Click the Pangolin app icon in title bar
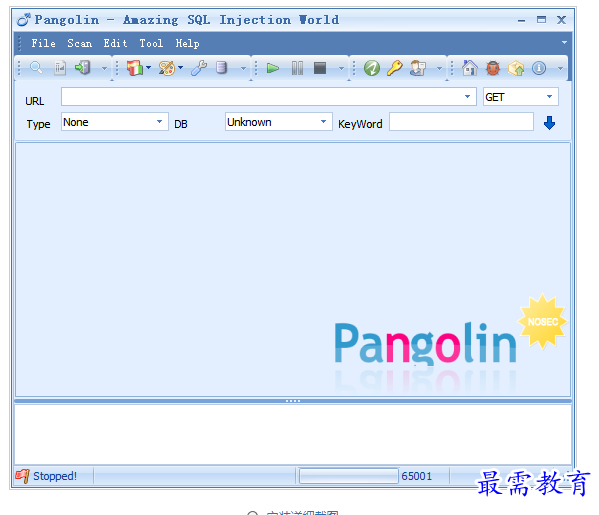Image resolution: width=599 pixels, height=515 pixels. pos(24,19)
